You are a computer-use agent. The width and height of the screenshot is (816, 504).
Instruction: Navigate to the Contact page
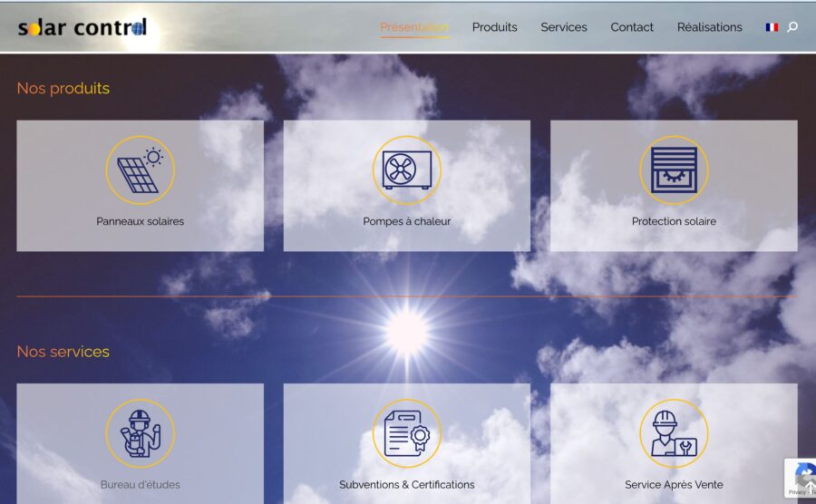coord(632,27)
